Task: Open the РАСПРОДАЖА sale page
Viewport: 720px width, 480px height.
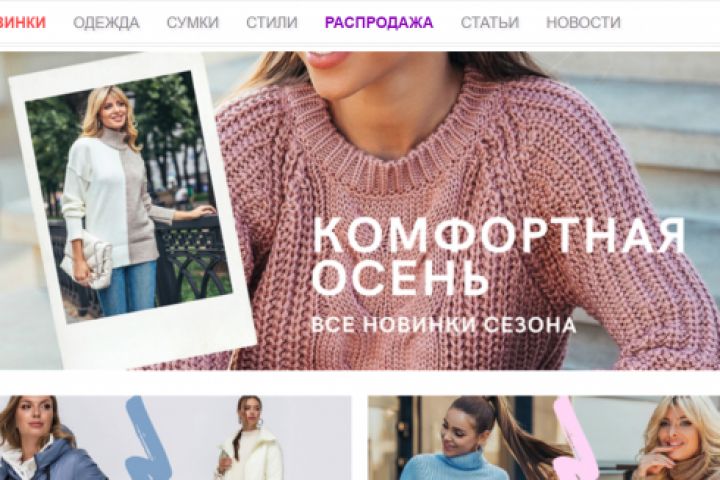Action: click(x=378, y=22)
